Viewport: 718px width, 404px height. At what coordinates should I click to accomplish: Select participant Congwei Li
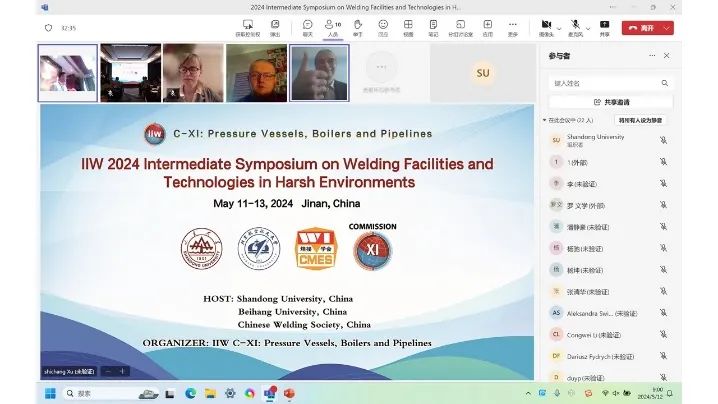[609, 335]
